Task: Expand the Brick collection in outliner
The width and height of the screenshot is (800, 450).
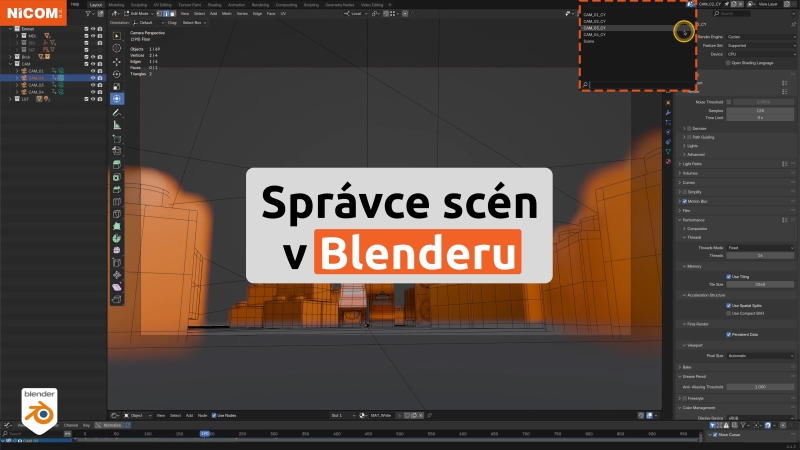Action: click(x=10, y=57)
